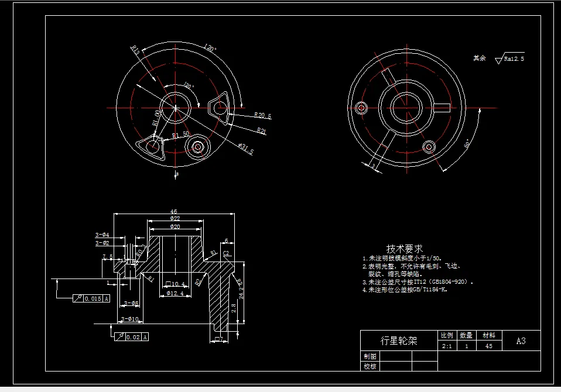Image resolution: width=561 pixels, height=392 pixels.
Task: Click the "其余" label
Action: (x=480, y=58)
